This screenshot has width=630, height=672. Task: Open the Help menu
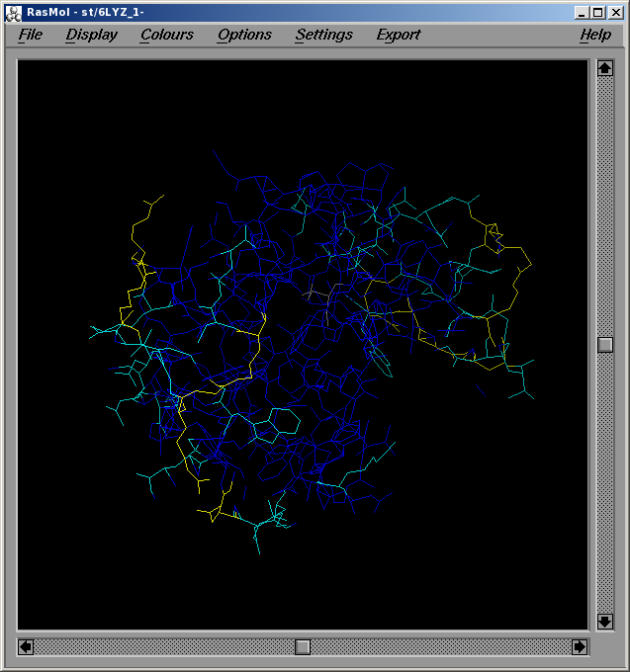594,35
